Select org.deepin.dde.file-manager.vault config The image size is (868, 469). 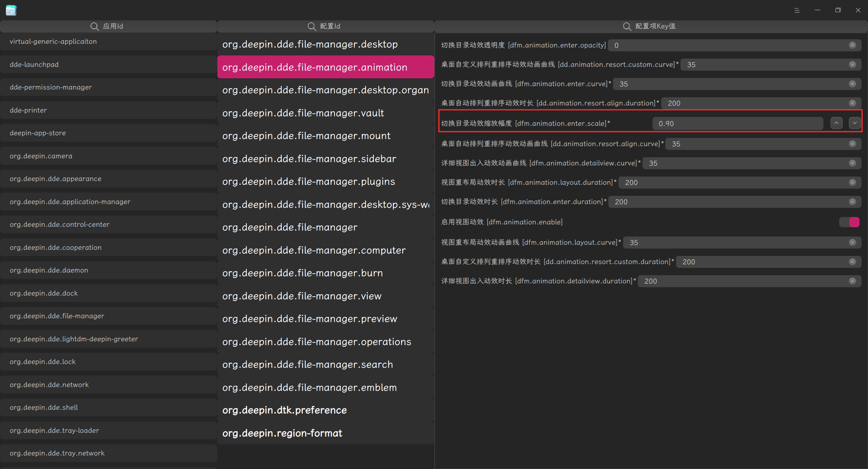tap(325, 113)
